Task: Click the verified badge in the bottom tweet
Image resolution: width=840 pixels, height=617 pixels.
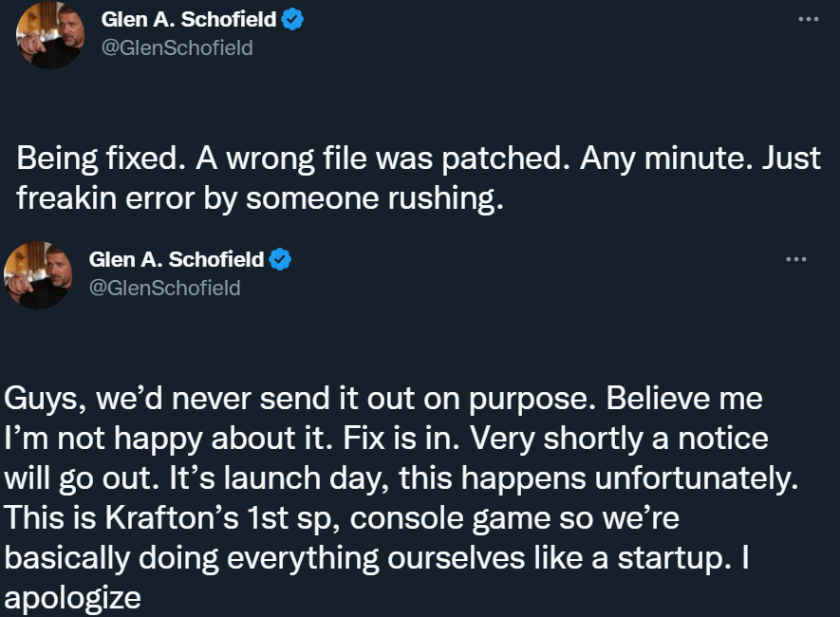Action: click(x=281, y=259)
